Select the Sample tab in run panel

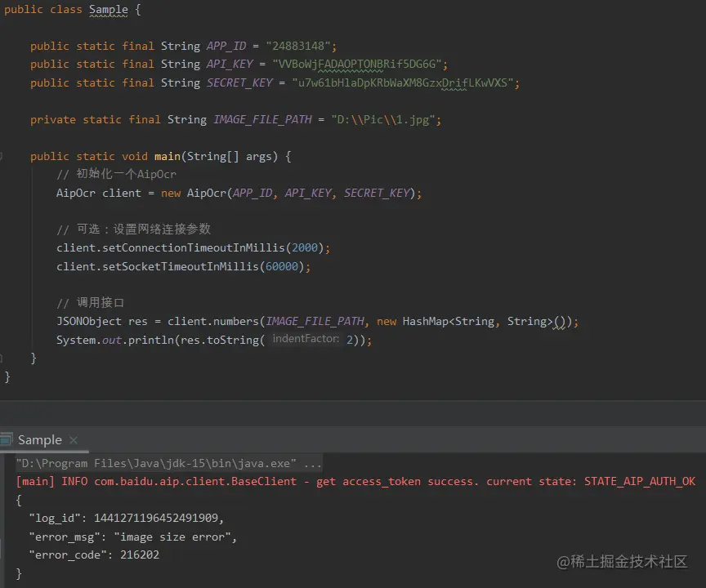39,439
